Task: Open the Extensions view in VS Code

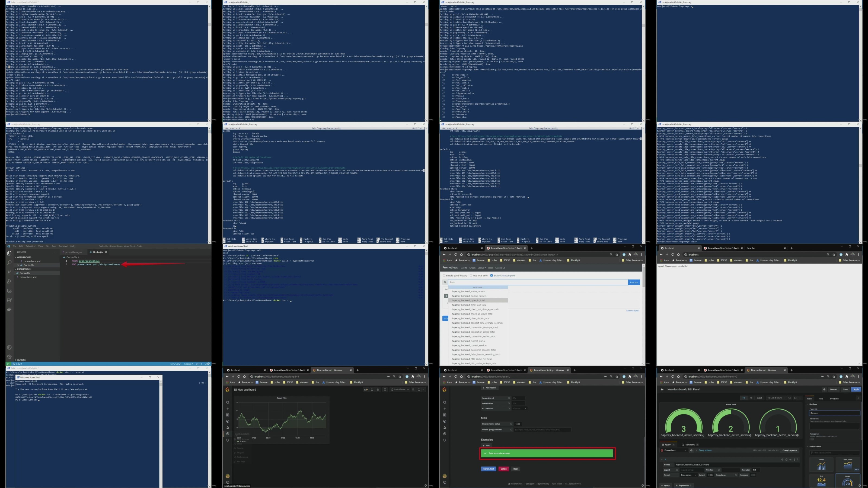Action: pyautogui.click(x=9, y=300)
